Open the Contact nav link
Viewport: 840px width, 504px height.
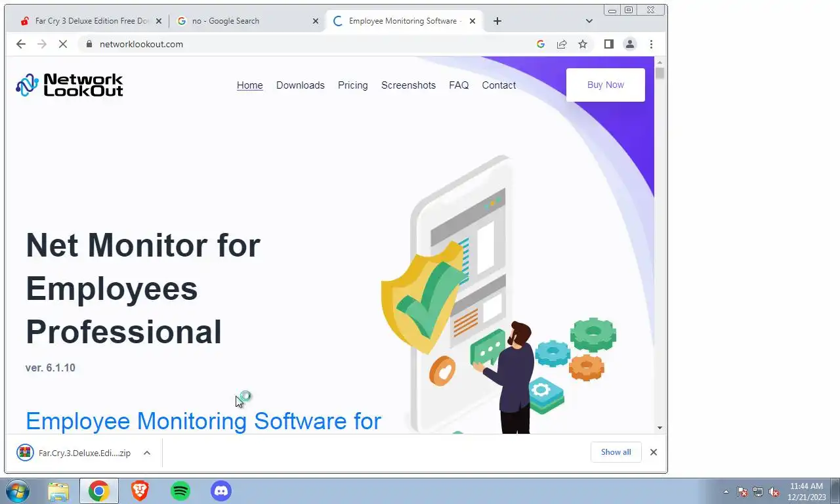[x=499, y=85]
